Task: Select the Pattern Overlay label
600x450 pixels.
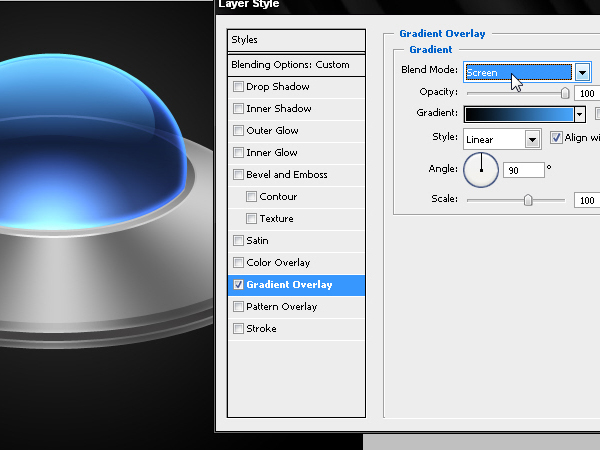Action: pos(282,307)
